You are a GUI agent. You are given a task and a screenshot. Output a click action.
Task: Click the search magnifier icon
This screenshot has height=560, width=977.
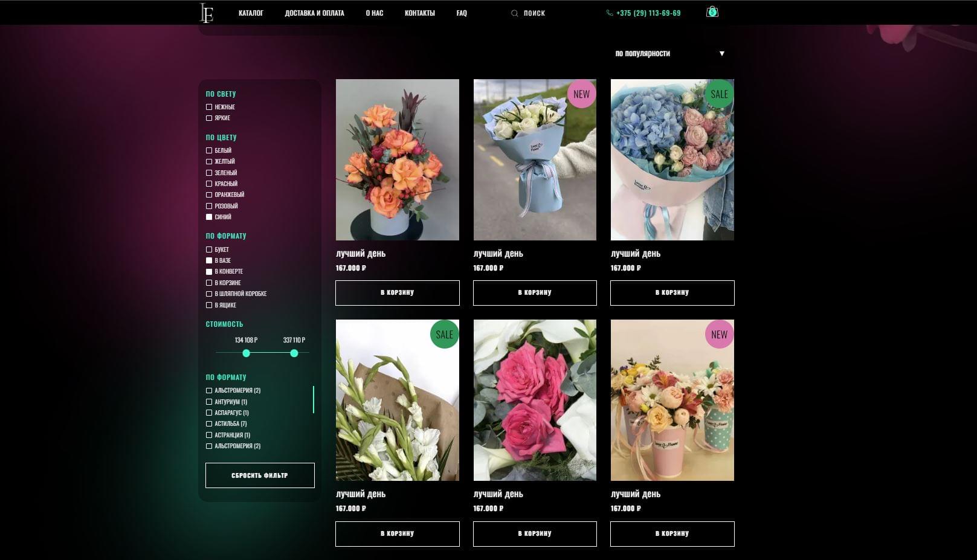tap(515, 13)
